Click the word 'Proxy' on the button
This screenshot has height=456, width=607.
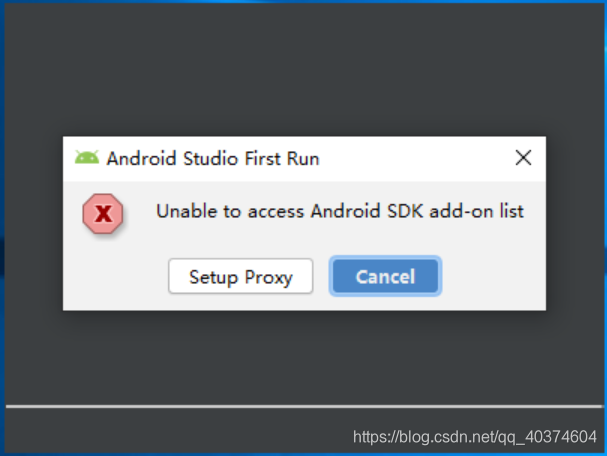(x=269, y=278)
